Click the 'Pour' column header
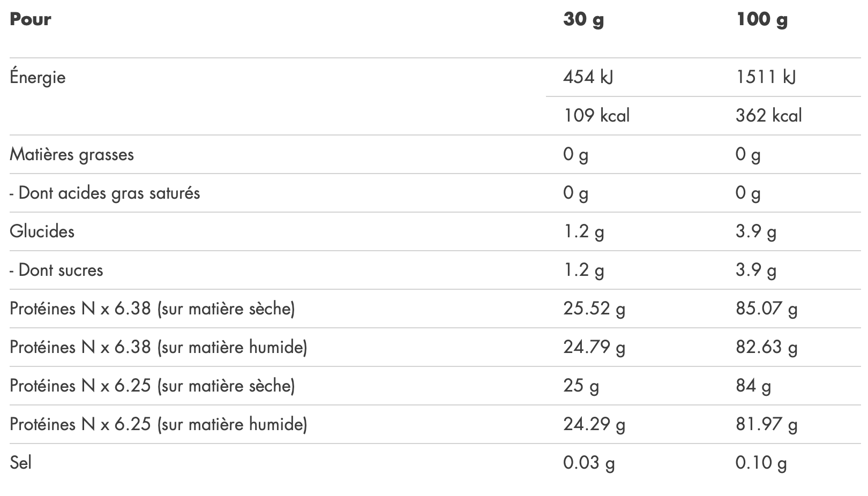 click(31, 19)
